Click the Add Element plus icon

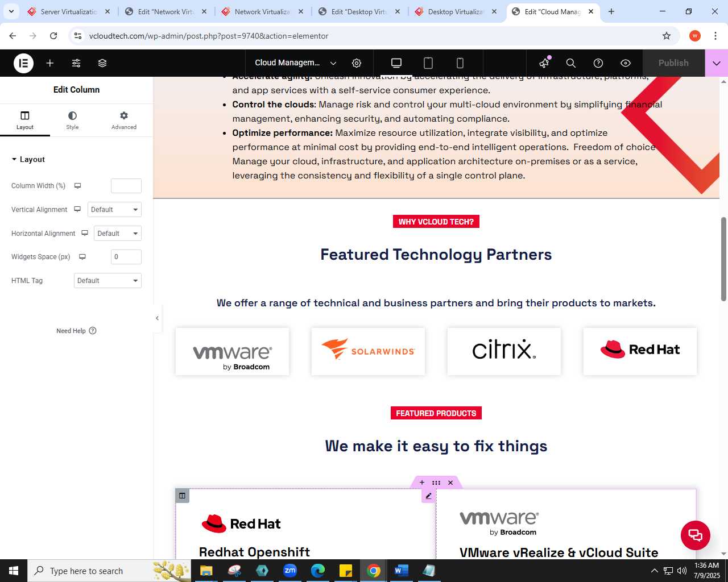pyautogui.click(x=50, y=63)
